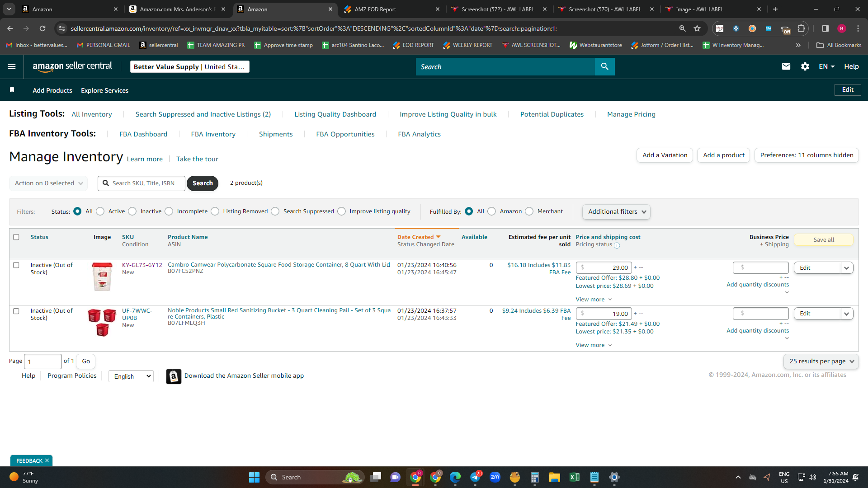Click the Noble red buckets product thumbnail
This screenshot has width=868, height=488.
pyautogui.click(x=102, y=323)
